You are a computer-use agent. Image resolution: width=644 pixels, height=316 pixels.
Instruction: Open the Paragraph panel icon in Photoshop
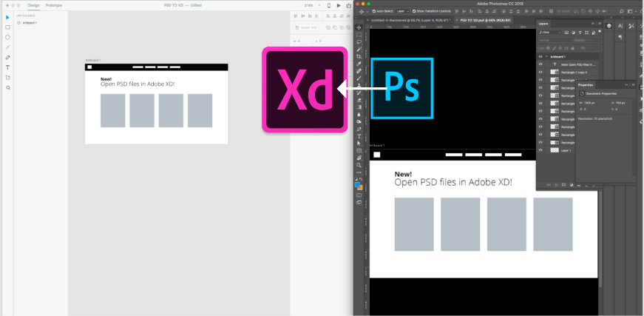(x=620, y=38)
